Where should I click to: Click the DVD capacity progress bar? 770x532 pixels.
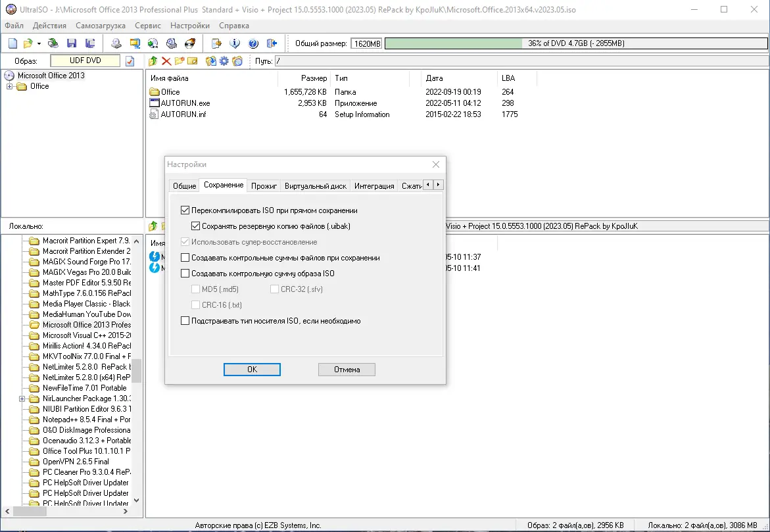[x=576, y=43]
